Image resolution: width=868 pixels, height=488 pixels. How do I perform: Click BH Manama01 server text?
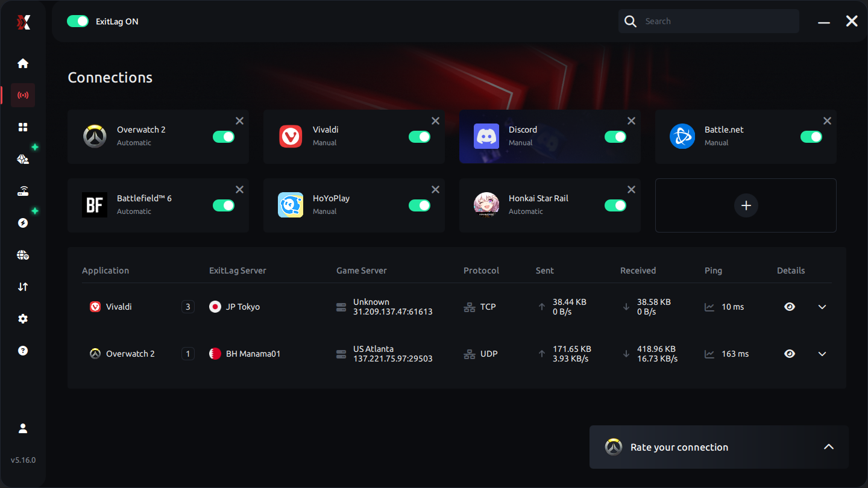click(x=253, y=354)
